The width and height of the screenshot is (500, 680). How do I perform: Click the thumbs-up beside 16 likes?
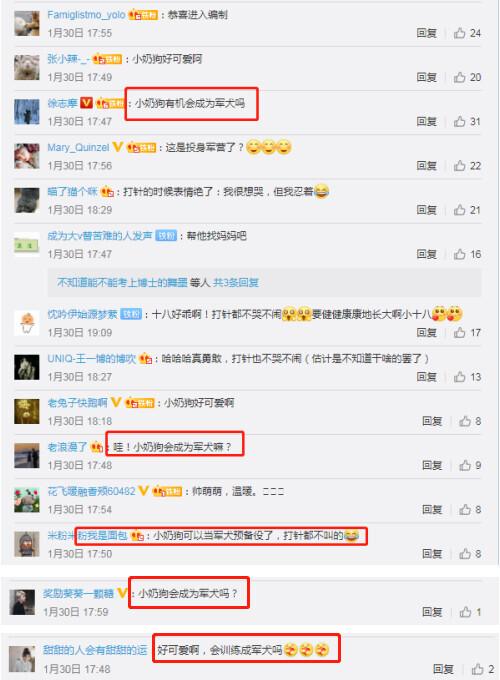click(459, 254)
